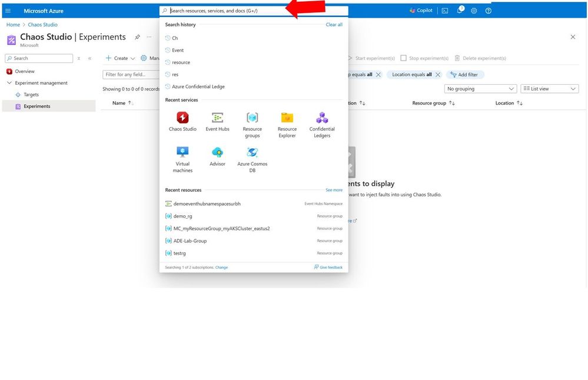
Task: Close the Experiments blade
Action: click(573, 36)
